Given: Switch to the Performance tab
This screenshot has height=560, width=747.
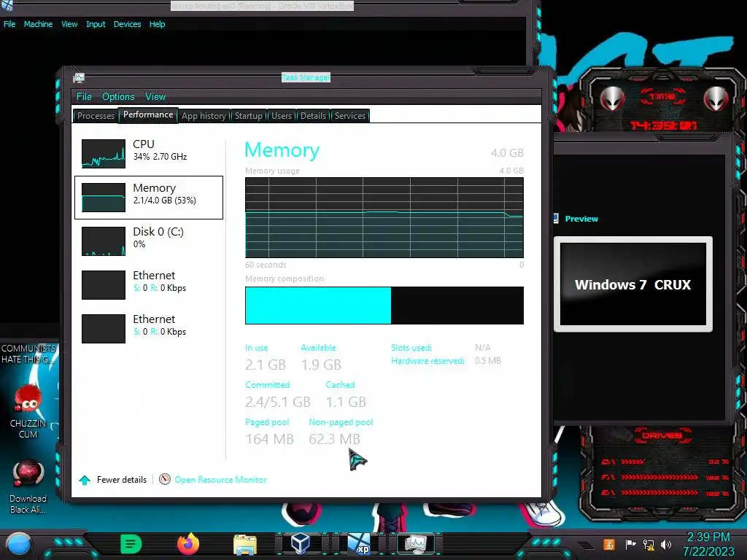Looking at the screenshot, I should coord(148,114).
